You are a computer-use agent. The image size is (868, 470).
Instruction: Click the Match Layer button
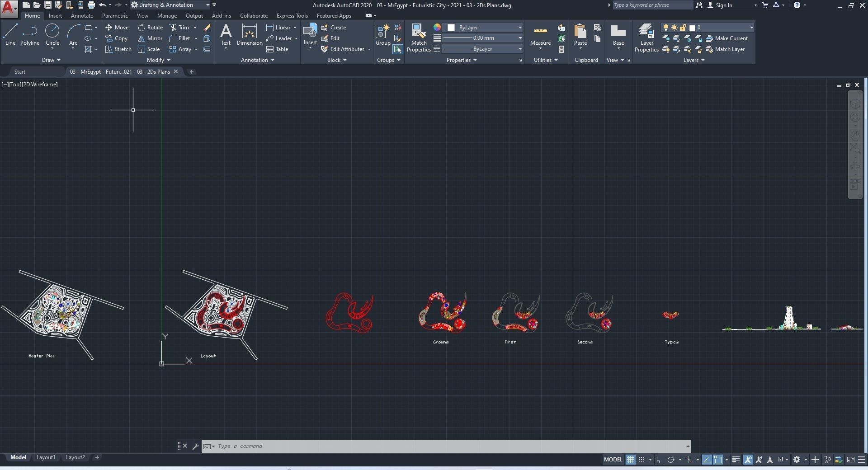725,49
